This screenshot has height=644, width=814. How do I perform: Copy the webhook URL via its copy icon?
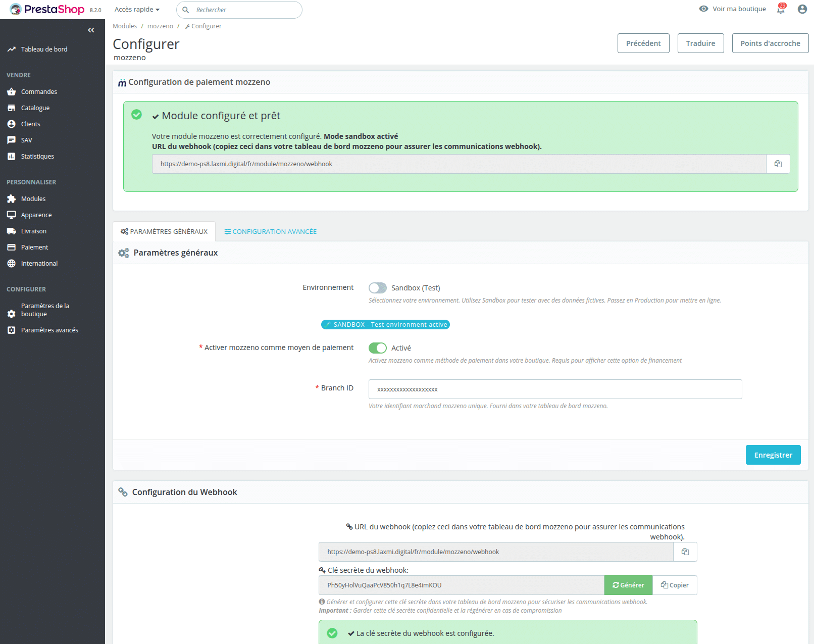point(778,164)
